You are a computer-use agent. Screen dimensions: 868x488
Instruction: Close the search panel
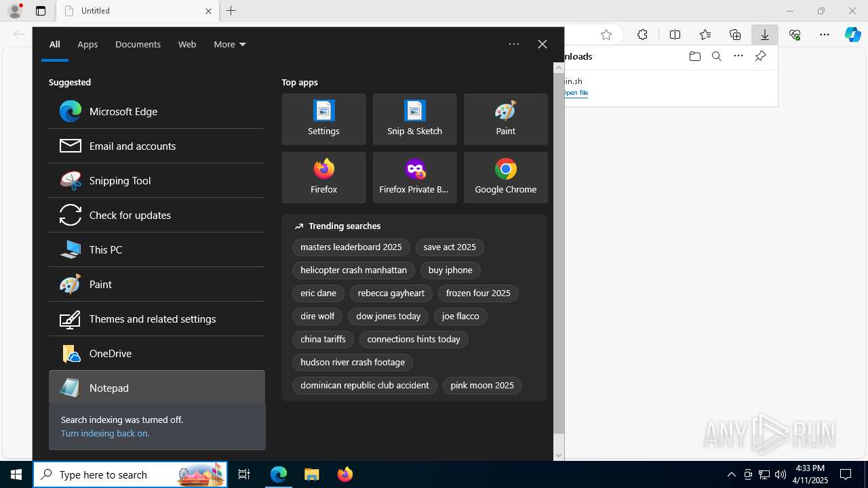[542, 44]
